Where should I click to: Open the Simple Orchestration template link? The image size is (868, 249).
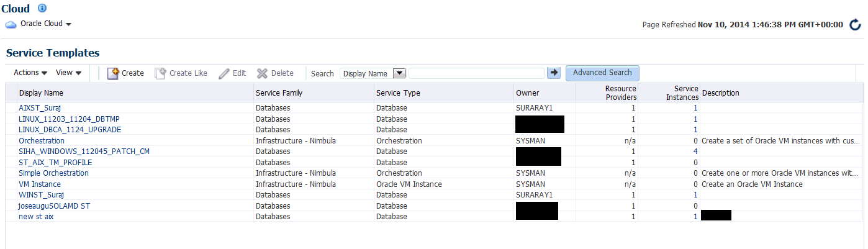click(53, 173)
